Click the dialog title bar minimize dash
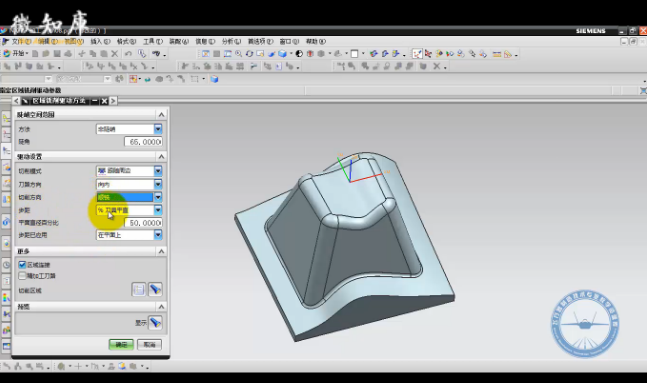Viewport: 647px width, 383px height. 95,101
